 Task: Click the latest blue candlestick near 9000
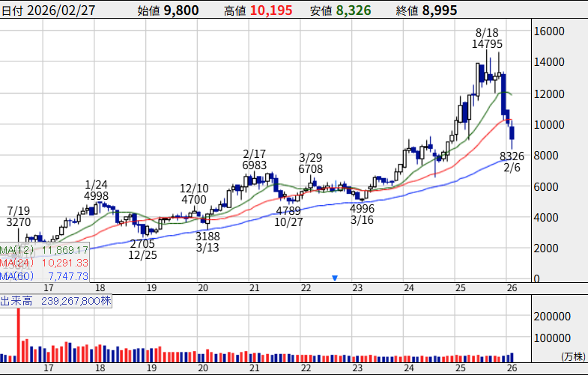pos(512,133)
